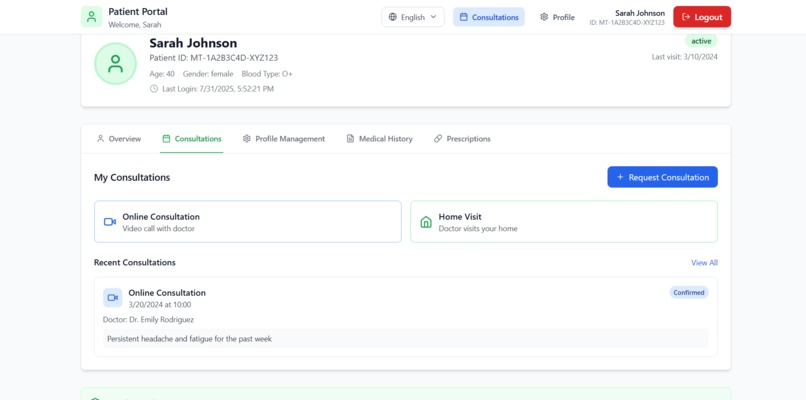Click the View All link
The width and height of the screenshot is (806, 400).
pos(704,263)
